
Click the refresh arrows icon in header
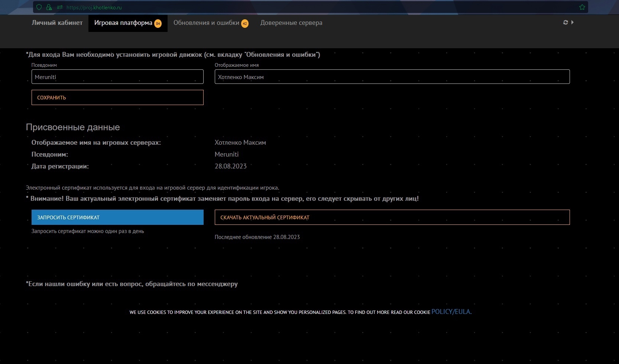pos(565,22)
